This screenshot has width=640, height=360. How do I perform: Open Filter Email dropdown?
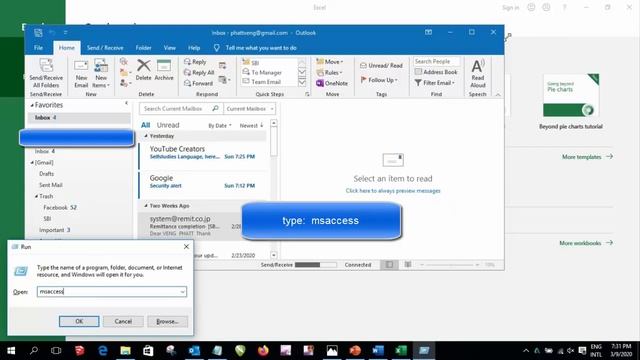click(x=435, y=82)
